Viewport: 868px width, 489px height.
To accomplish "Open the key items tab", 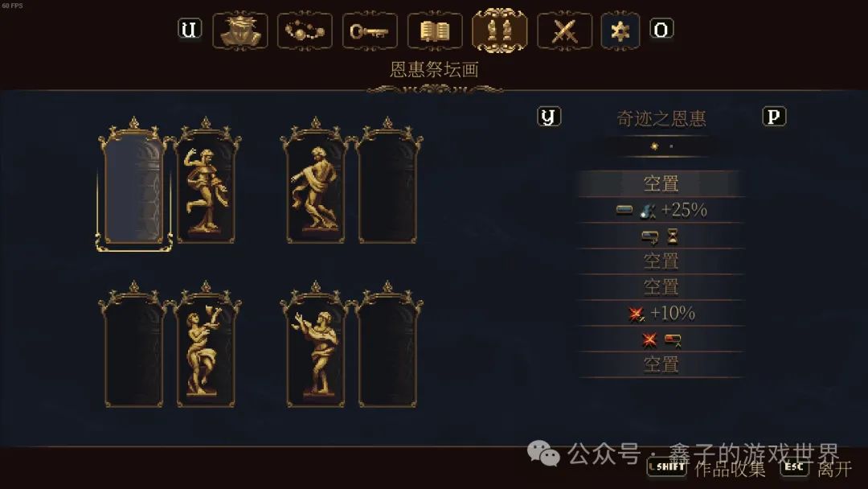I will coord(370,31).
